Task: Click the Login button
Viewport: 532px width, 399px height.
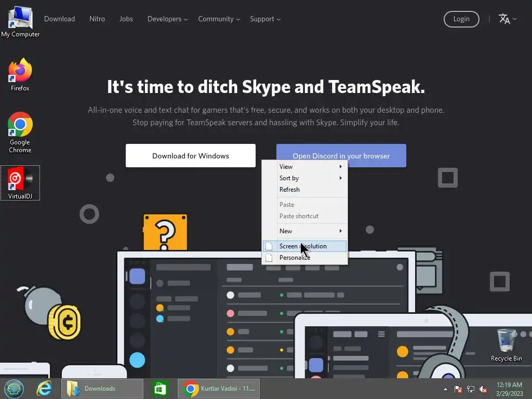Action: (461, 19)
